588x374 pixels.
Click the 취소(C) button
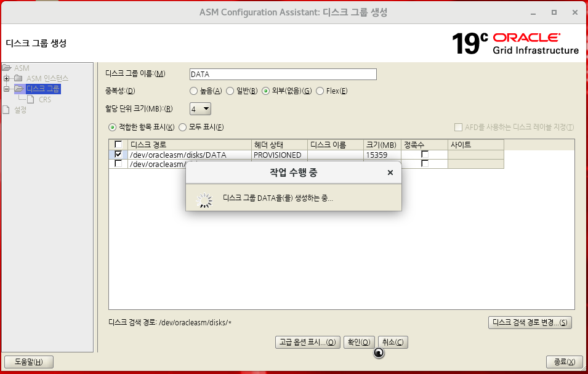[393, 342]
